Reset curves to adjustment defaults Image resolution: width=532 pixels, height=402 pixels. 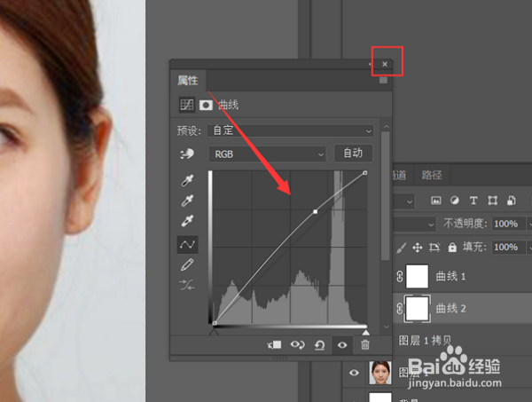[319, 345]
